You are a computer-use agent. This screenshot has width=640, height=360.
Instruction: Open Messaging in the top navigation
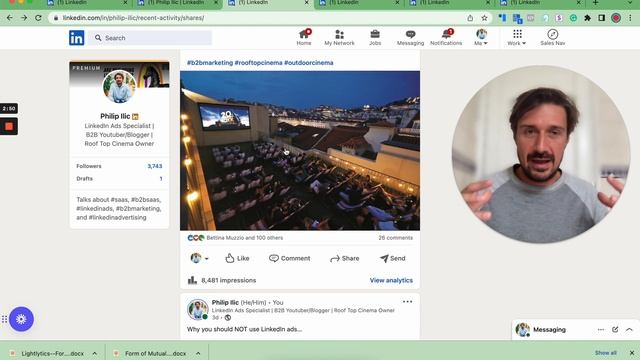tap(410, 37)
